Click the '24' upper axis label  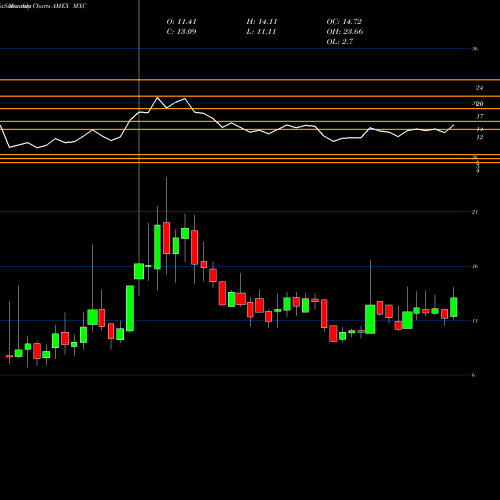click(479, 88)
